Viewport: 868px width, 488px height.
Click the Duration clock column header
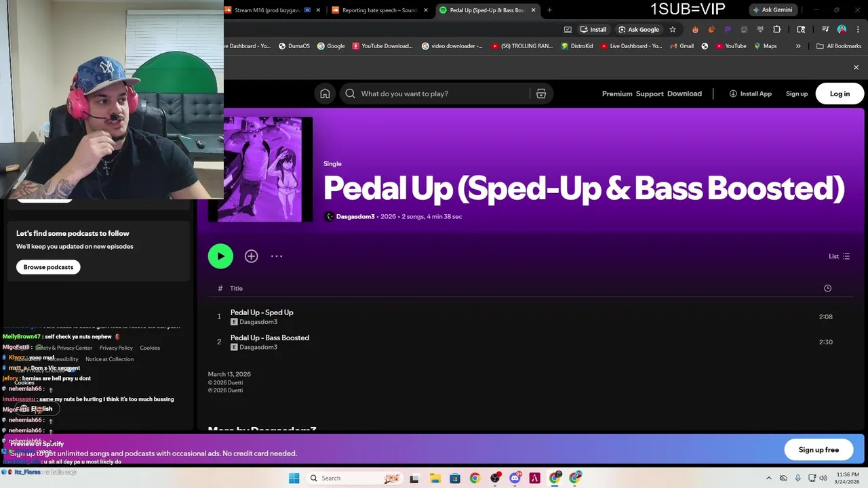pos(827,288)
